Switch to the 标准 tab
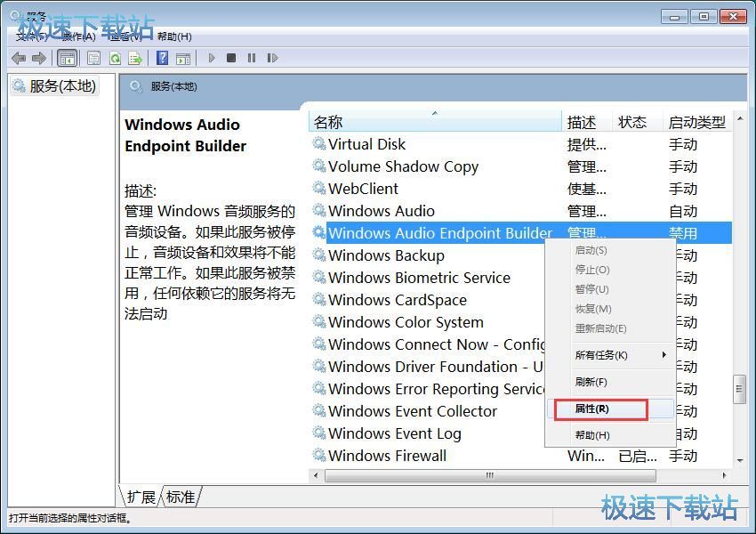This screenshot has height=534, width=756. pos(181,497)
